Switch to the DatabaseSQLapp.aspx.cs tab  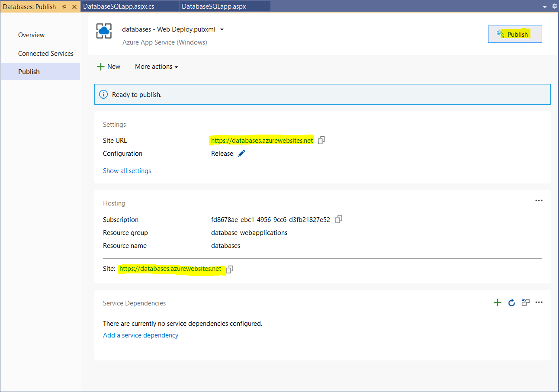[130, 6]
